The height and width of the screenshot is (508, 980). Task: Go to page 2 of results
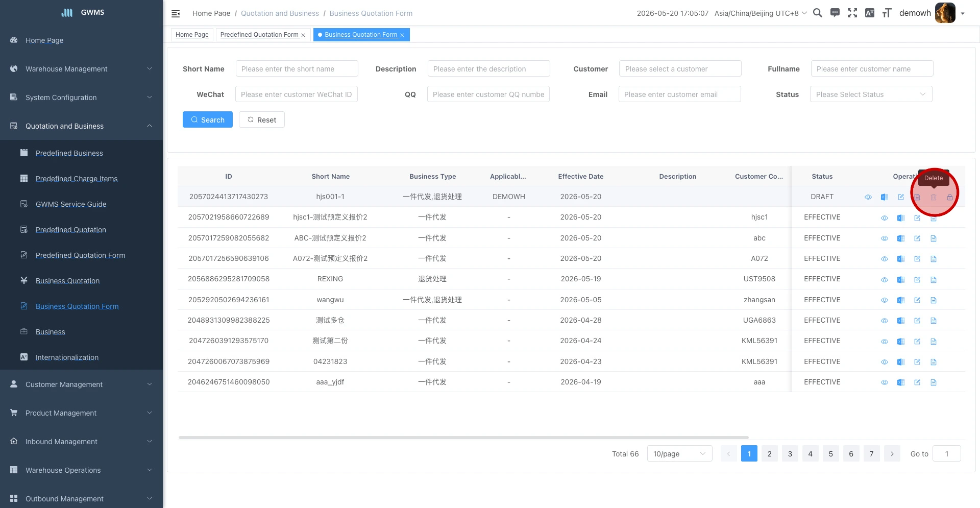(770, 454)
